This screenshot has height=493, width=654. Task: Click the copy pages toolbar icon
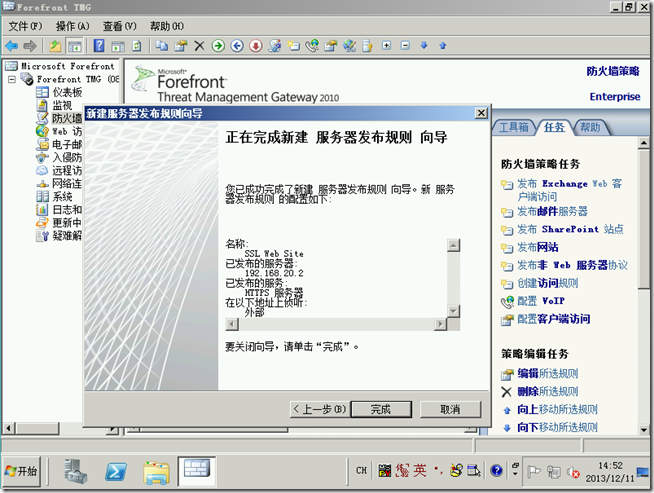pos(161,46)
